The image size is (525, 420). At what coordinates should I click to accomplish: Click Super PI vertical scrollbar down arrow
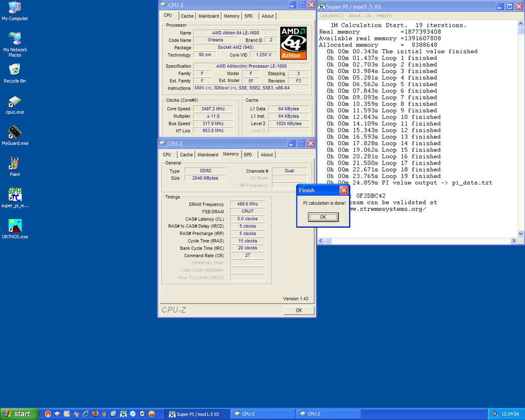click(521, 233)
